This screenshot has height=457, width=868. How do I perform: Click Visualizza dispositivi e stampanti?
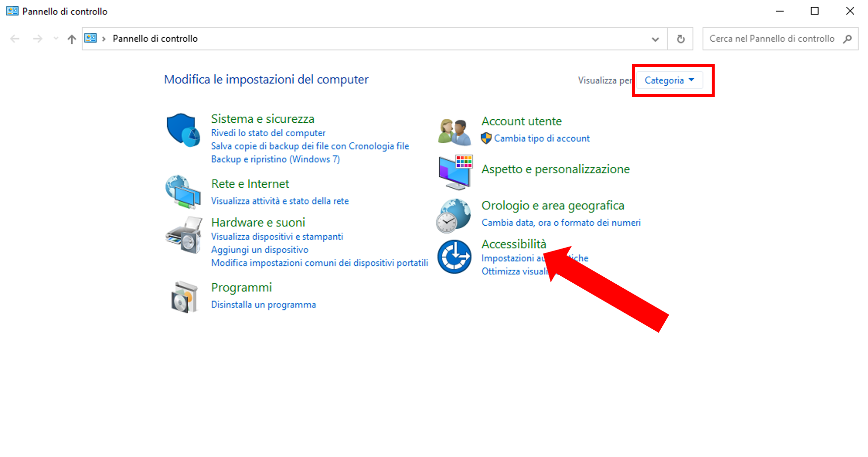[x=277, y=237]
